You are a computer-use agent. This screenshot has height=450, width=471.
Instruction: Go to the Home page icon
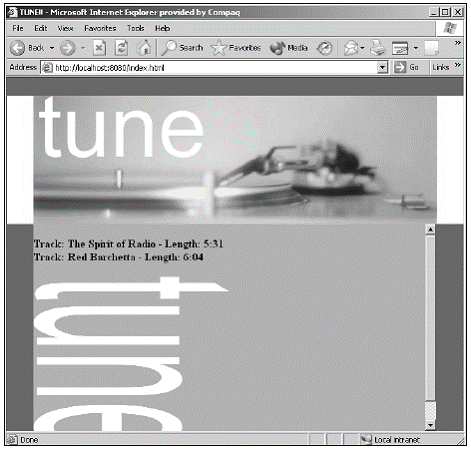[x=144, y=48]
